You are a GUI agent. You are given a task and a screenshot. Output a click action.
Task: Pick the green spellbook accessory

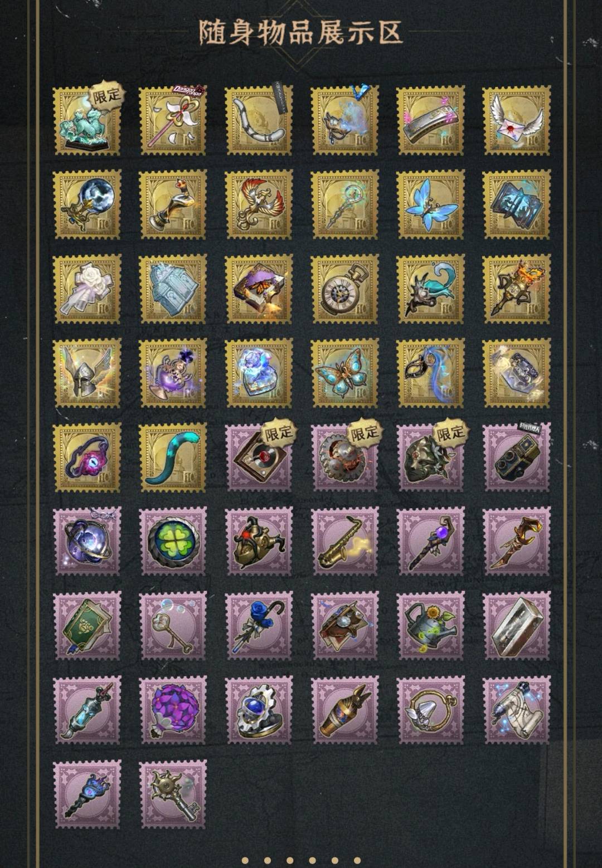coord(87,625)
